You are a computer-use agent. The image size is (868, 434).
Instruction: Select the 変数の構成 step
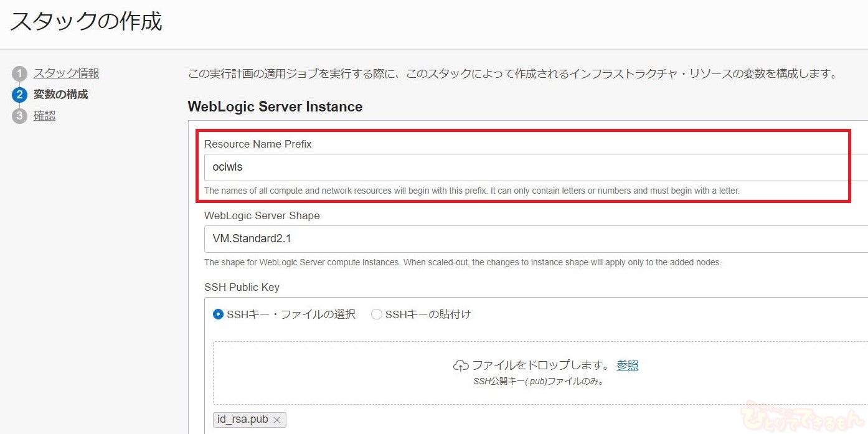[60, 95]
